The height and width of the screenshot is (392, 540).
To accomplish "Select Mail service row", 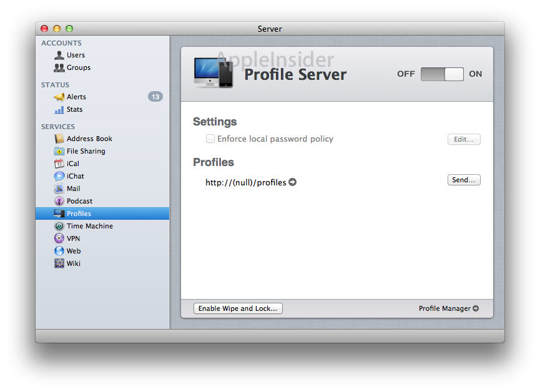I will coord(102,189).
